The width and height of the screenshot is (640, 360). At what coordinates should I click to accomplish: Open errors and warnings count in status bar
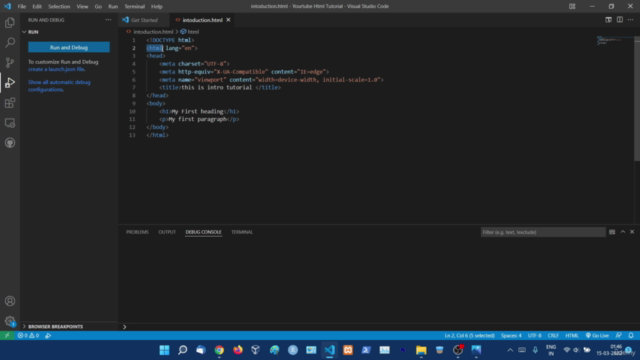pyautogui.click(x=28, y=336)
